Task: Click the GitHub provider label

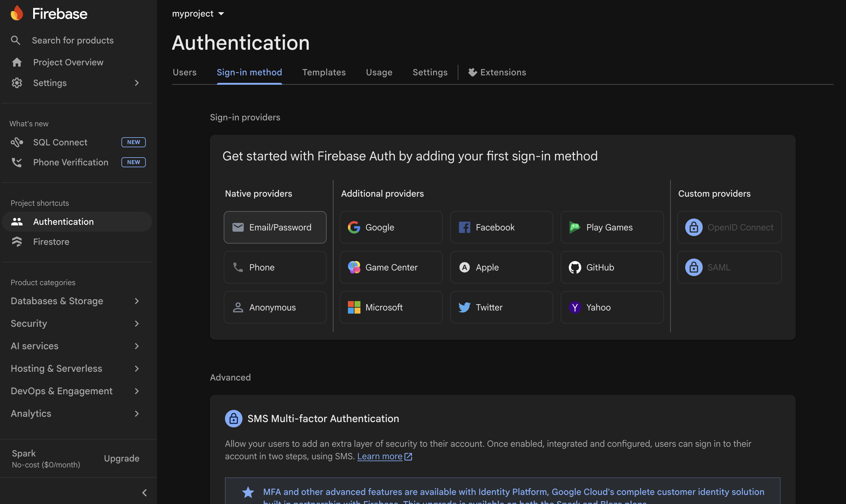Action: pos(600,267)
